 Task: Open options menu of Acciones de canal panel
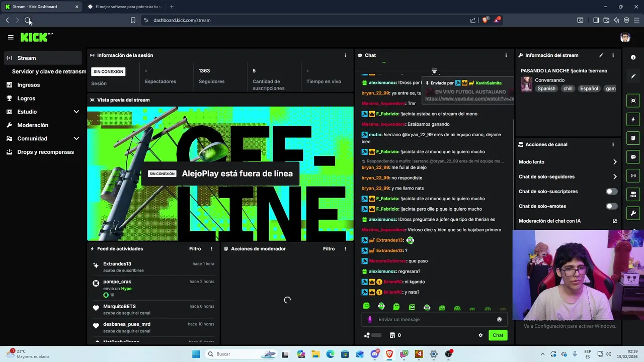pyautogui.click(x=613, y=144)
